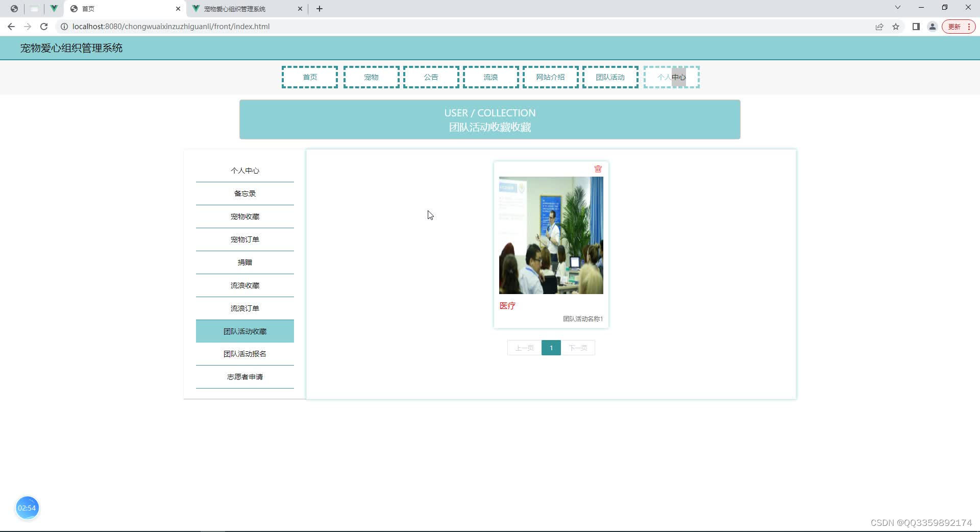Click the address bar URL
Image resolution: width=980 pixels, height=532 pixels.
tap(171, 27)
